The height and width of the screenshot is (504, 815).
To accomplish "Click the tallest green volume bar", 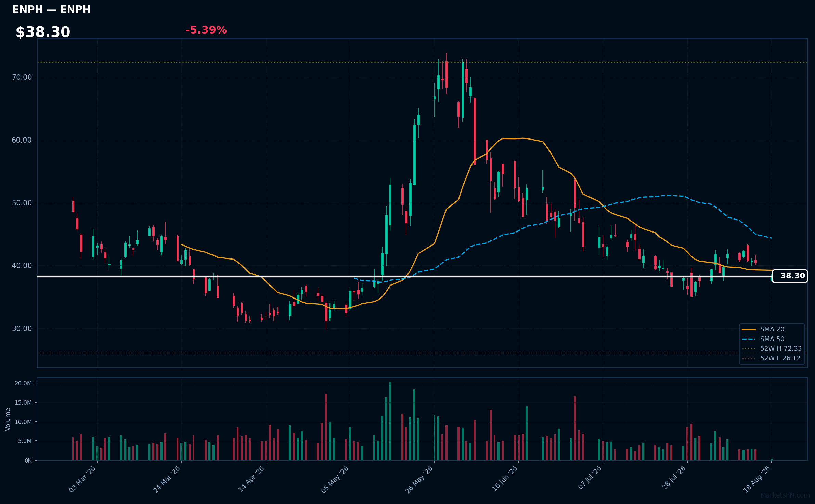I will (x=390, y=421).
